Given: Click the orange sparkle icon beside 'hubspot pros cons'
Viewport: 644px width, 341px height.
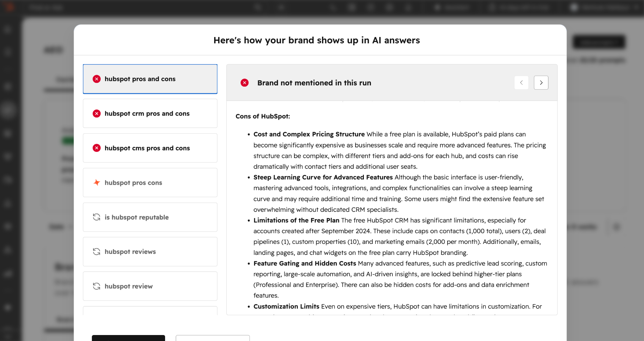Looking at the screenshot, I should pyautogui.click(x=97, y=183).
